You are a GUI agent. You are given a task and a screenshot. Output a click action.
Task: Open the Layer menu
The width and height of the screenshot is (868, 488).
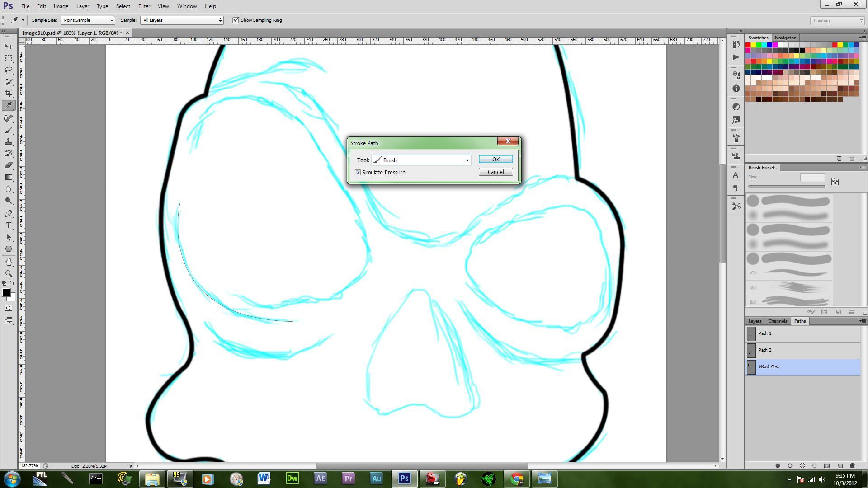point(82,6)
